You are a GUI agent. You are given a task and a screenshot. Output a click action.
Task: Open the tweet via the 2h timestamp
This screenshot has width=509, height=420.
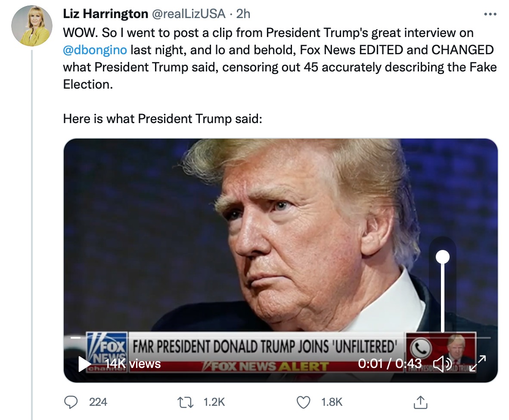[x=243, y=14]
